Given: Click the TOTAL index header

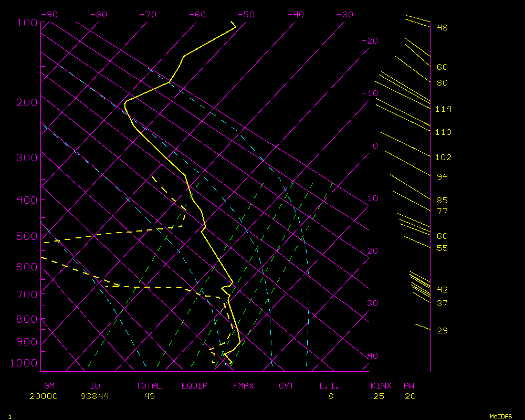Looking at the screenshot, I should pos(149,386).
